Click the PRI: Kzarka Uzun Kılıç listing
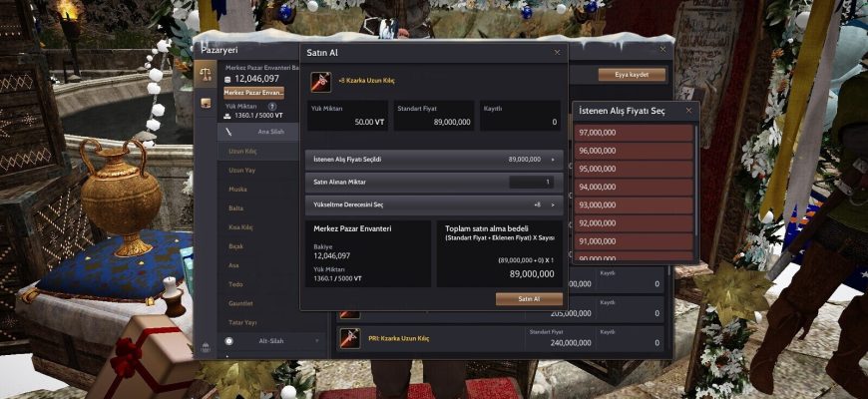868x399 pixels. tap(501, 338)
